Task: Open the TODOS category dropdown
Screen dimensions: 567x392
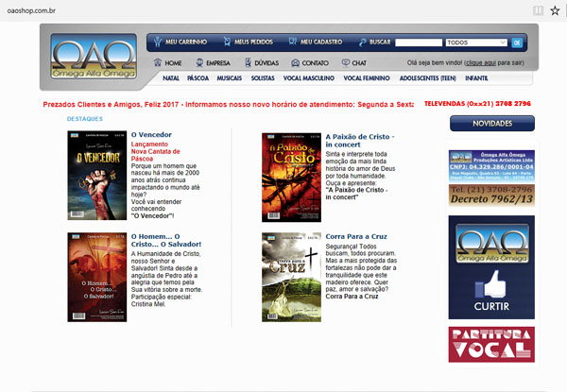Action: pyautogui.click(x=476, y=43)
